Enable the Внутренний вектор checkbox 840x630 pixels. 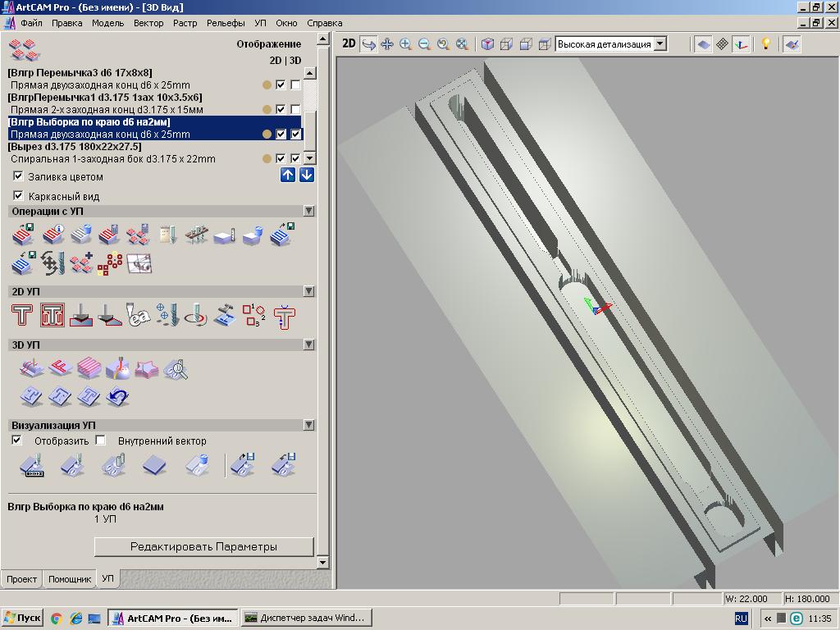click(100, 441)
